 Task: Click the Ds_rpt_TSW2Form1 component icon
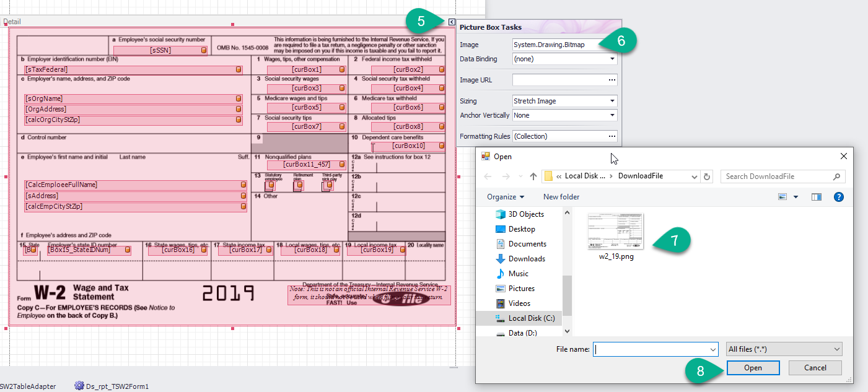pyautogui.click(x=79, y=386)
